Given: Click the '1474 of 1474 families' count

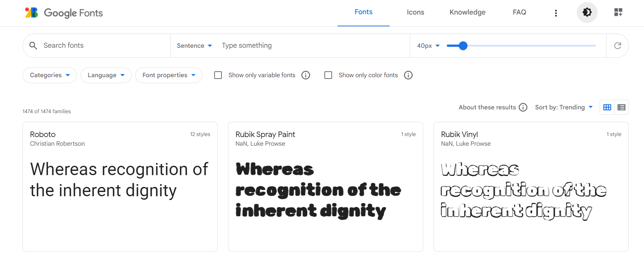Looking at the screenshot, I should point(46,111).
